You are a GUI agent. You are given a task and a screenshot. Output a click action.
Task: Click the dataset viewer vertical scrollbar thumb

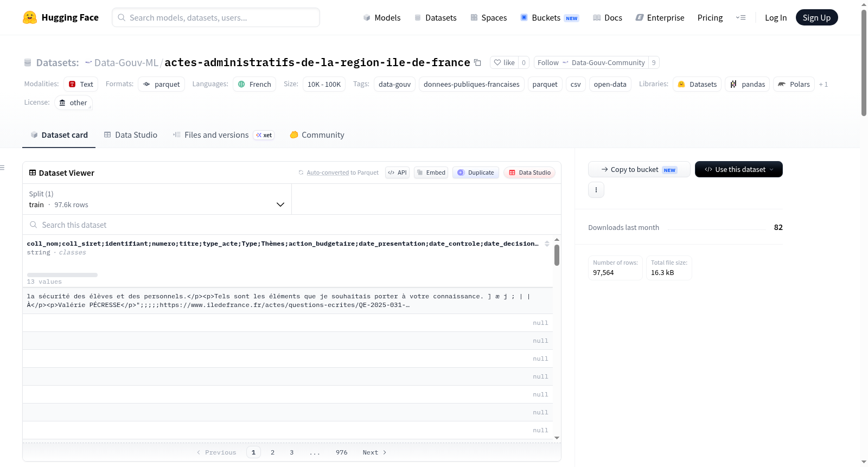click(557, 255)
